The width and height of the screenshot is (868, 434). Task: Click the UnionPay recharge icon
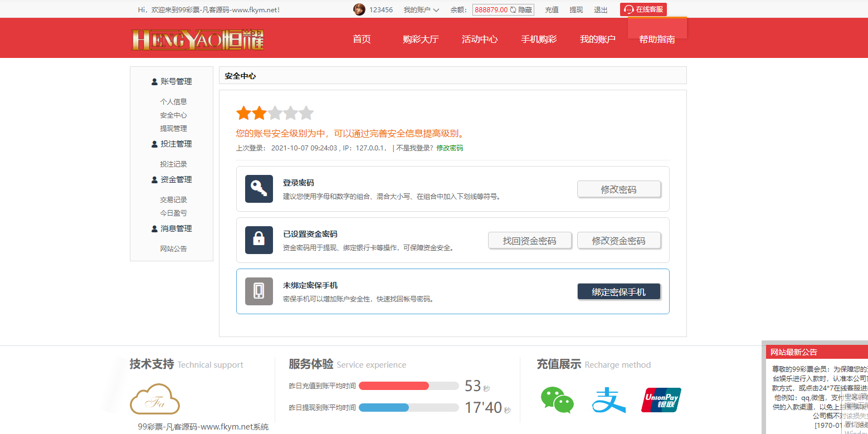click(661, 399)
